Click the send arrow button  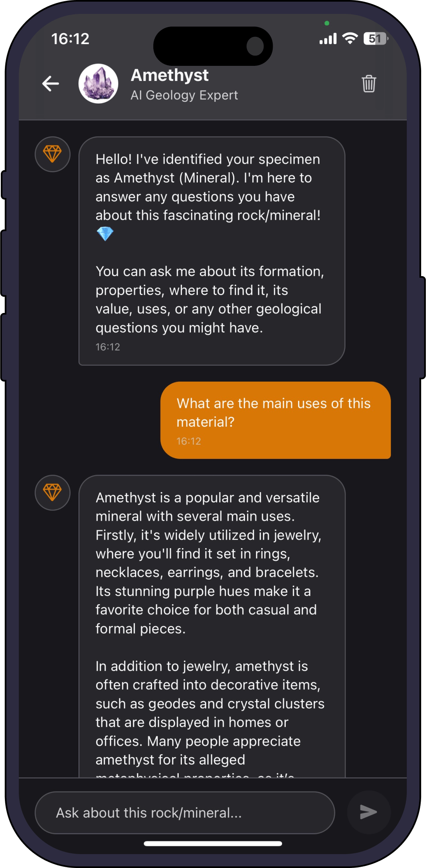369,812
